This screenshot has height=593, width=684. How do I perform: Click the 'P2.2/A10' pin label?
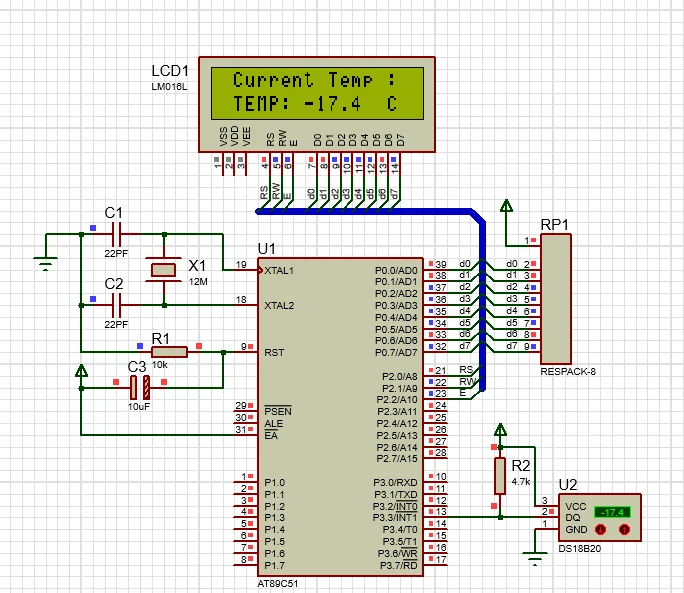point(397,400)
